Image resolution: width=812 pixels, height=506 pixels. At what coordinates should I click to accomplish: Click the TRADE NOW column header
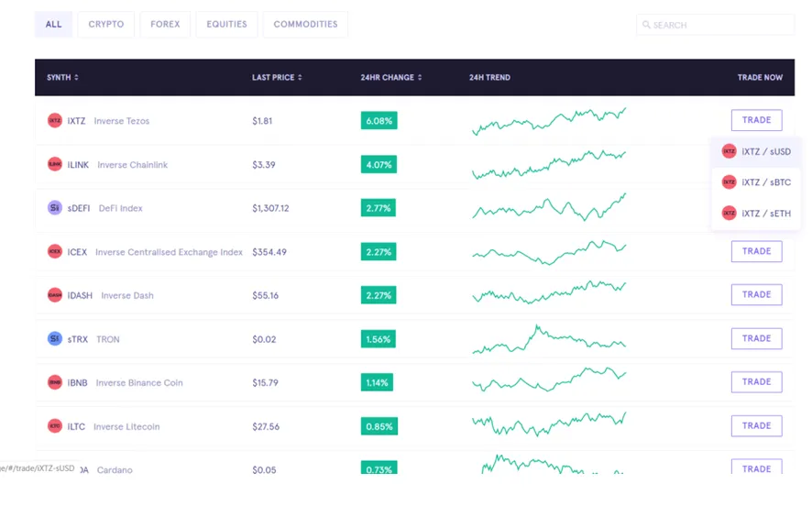coord(760,77)
